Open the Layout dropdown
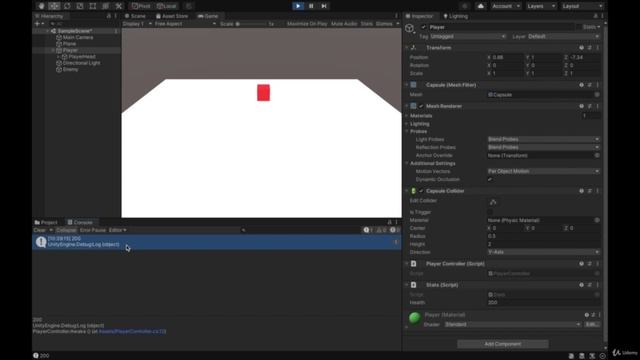Image resolution: width=640 pixels, height=360 pixels. coord(582,6)
